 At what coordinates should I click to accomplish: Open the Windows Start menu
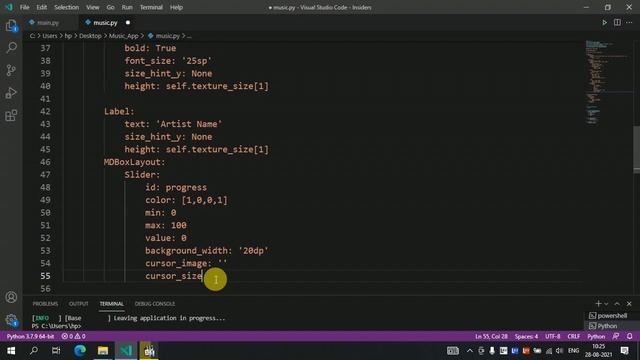click(11, 351)
